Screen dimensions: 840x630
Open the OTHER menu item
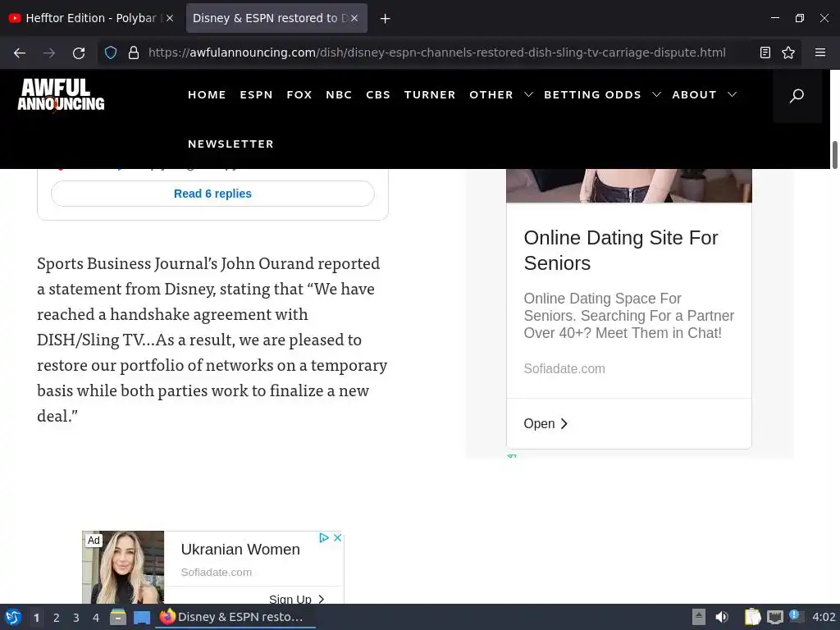pyautogui.click(x=491, y=95)
